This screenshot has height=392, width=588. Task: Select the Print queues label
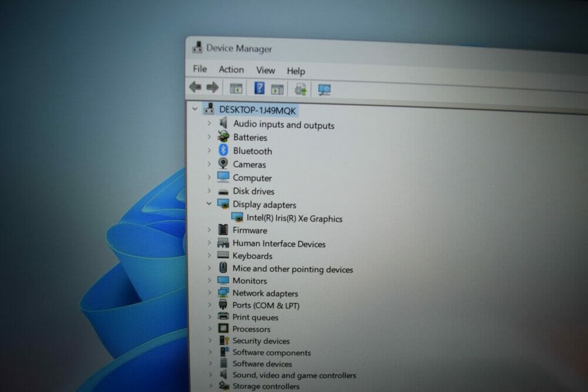click(x=255, y=317)
